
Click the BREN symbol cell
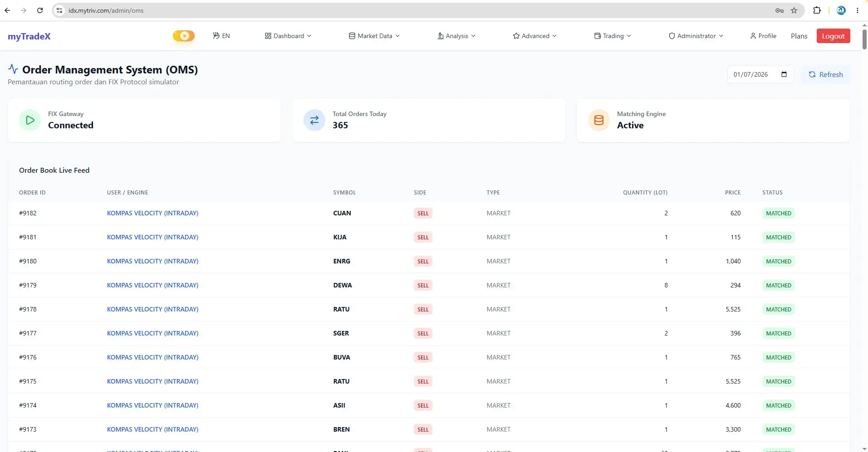342,429
